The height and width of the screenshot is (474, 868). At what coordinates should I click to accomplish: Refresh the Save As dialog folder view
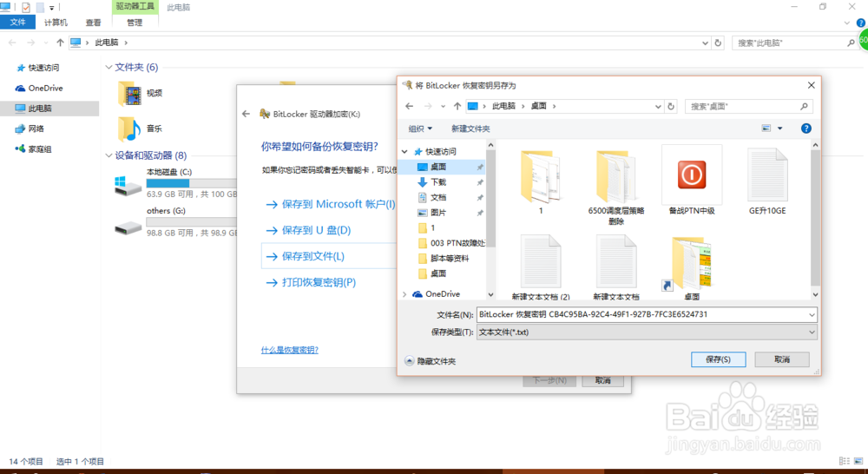(671, 106)
